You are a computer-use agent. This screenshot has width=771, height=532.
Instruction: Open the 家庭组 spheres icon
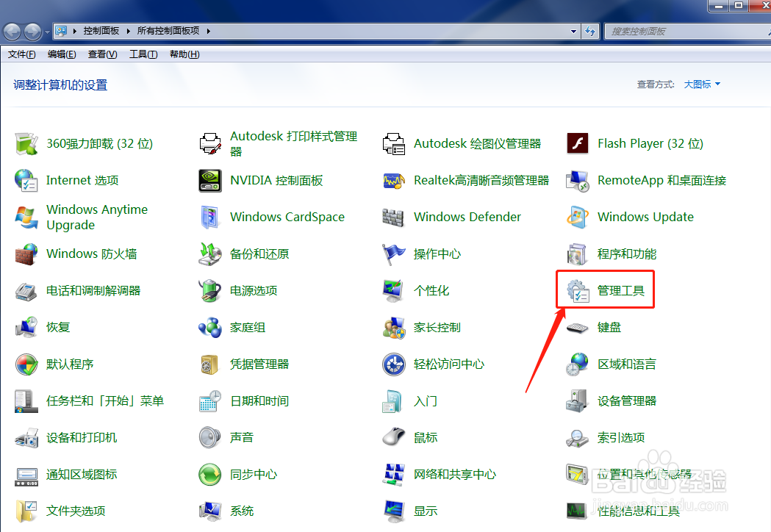pos(210,328)
